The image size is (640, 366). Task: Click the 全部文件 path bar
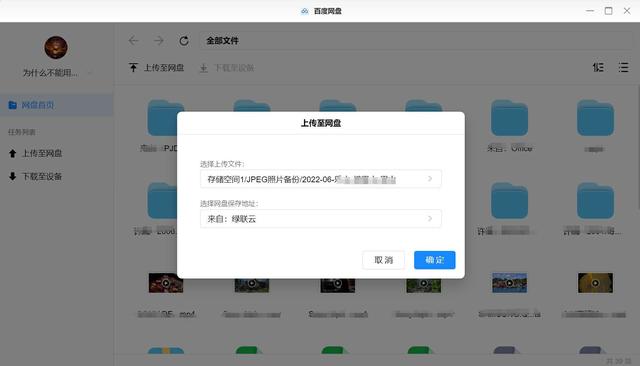(416, 40)
